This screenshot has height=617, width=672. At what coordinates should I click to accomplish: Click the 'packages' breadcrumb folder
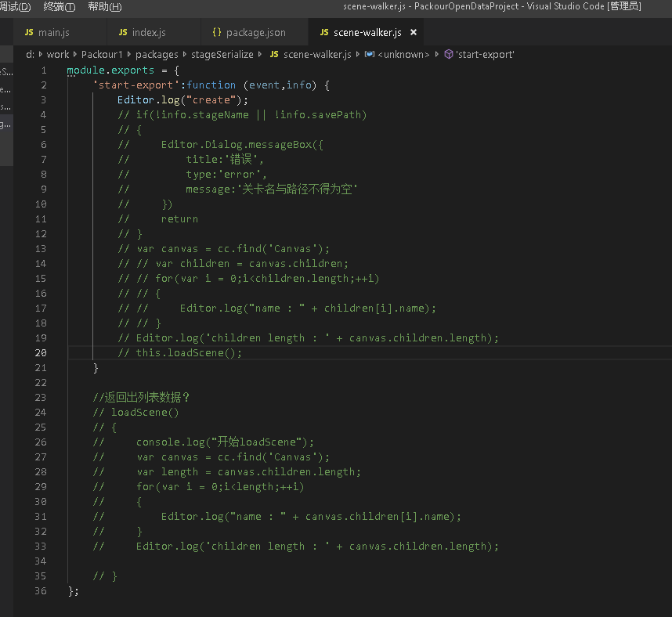click(x=157, y=54)
